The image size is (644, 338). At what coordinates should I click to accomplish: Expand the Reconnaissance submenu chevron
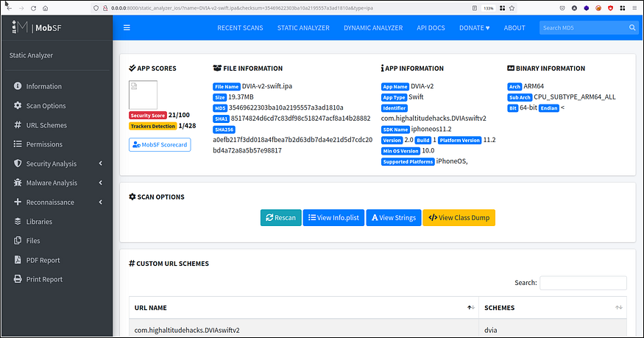click(101, 202)
